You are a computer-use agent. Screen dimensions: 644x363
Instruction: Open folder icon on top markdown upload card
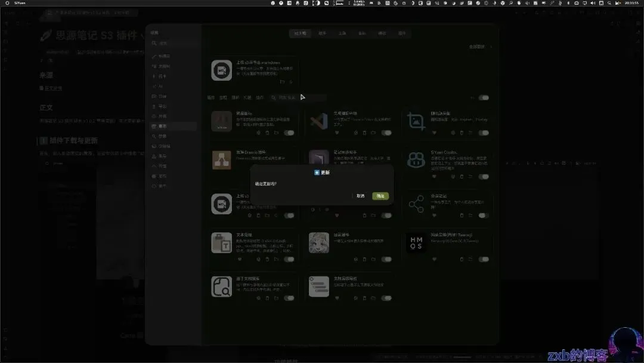click(282, 82)
